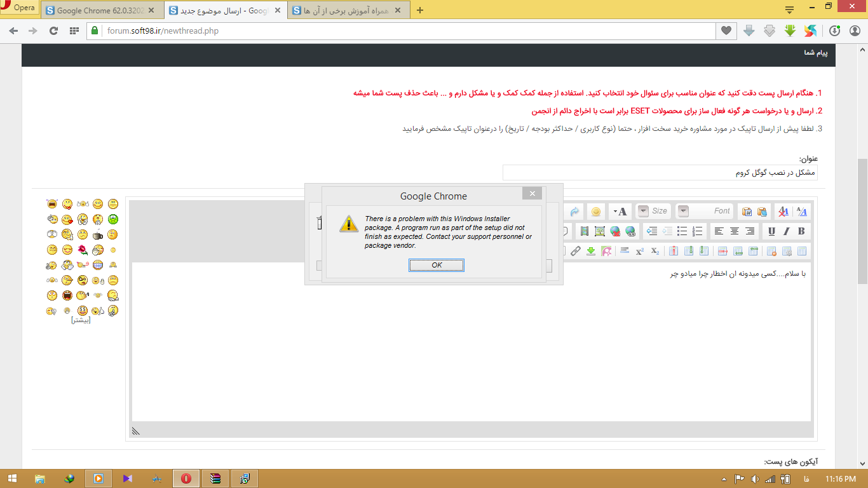Viewport: 868px width, 488px height.
Task: Click the editor resize handle at the bottom corner
Action: [x=135, y=431]
